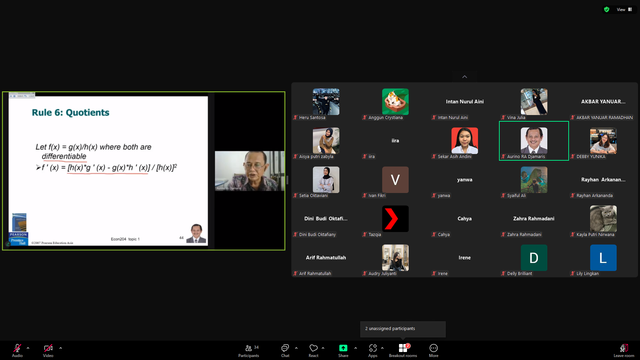Screen dimensions: 640x360
Task: Expand reaction options caret beside React
Action: 323,348
